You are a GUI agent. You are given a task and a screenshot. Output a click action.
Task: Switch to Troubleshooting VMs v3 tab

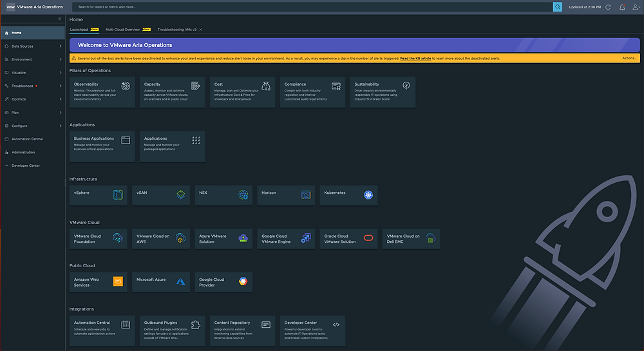tap(177, 30)
